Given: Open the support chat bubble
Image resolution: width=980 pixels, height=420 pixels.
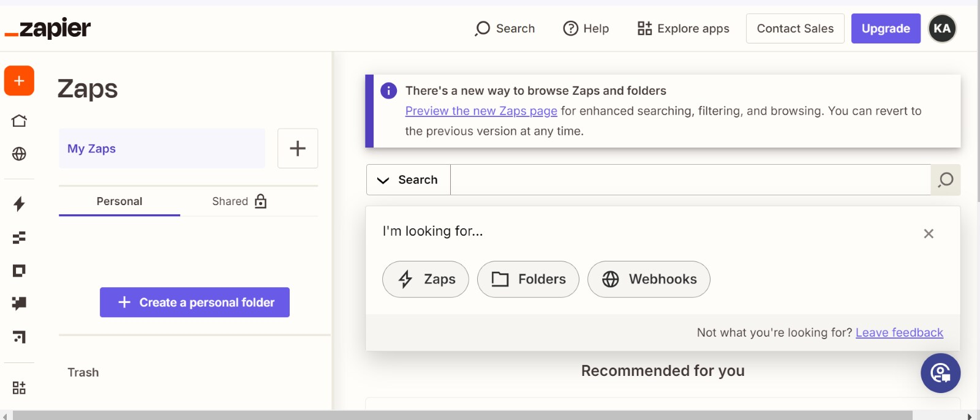Looking at the screenshot, I should 940,373.
